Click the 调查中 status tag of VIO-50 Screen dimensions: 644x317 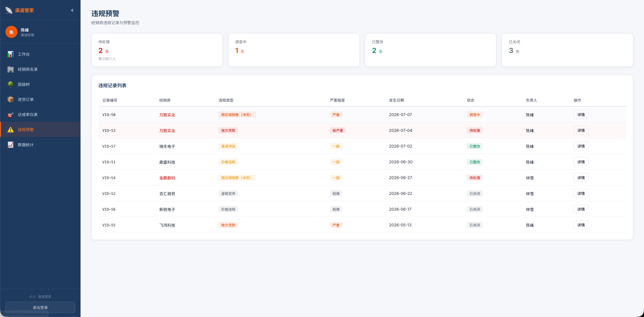475,115
